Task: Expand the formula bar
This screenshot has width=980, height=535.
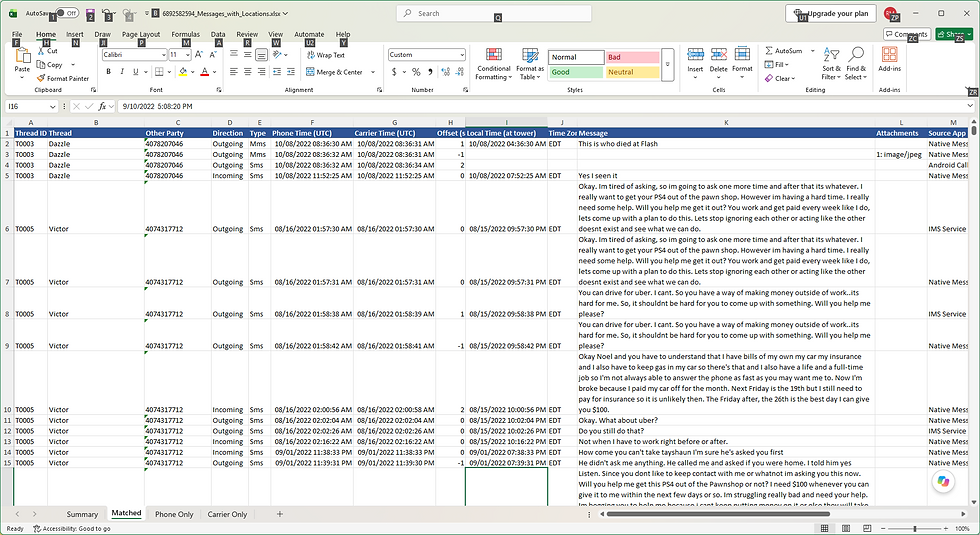Action: point(970,106)
